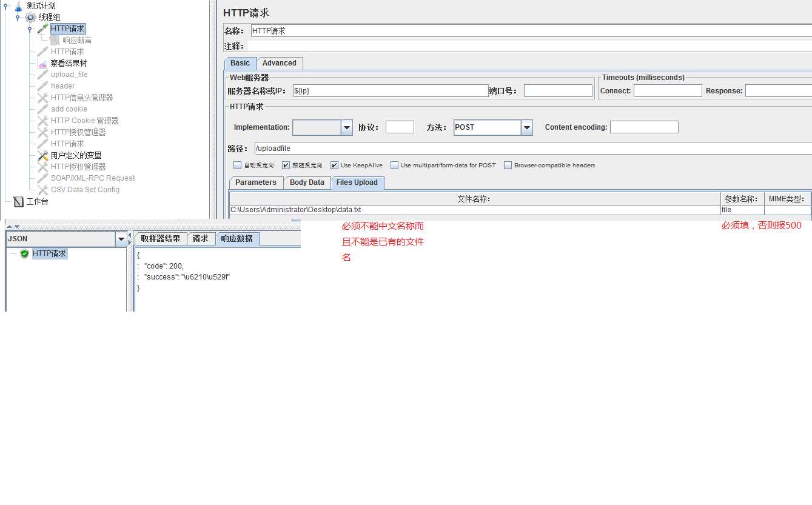Click wrench icon of CSV Data Set Config
The height and width of the screenshot is (505, 812).
tap(42, 190)
